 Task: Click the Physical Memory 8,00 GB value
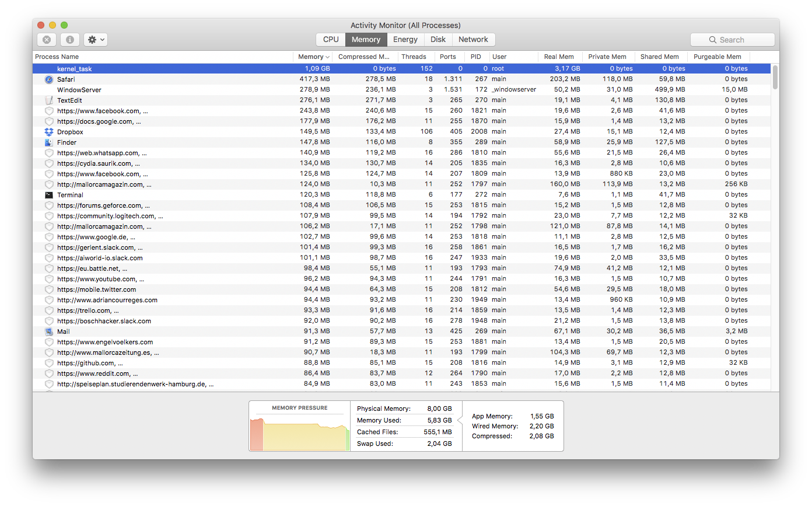[439, 409]
